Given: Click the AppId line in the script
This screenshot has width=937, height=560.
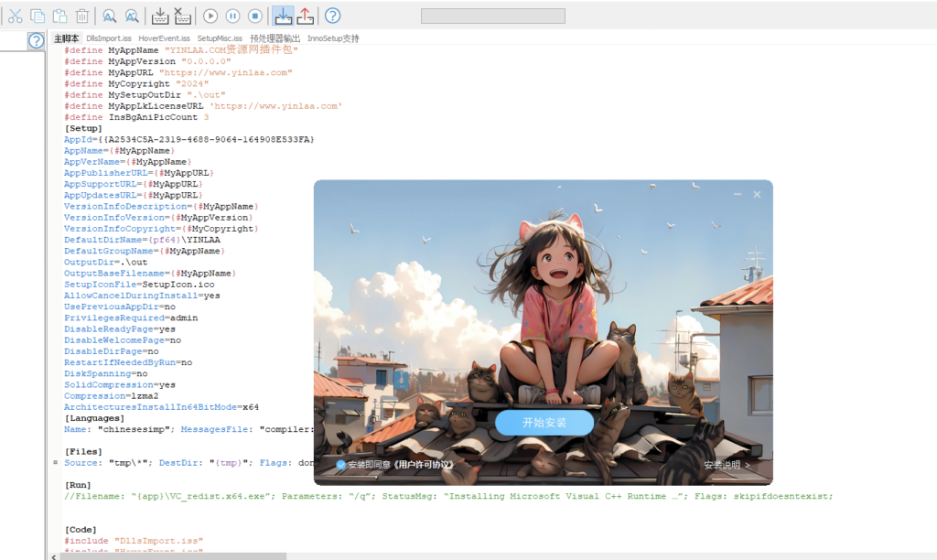Looking at the screenshot, I should [x=188, y=140].
